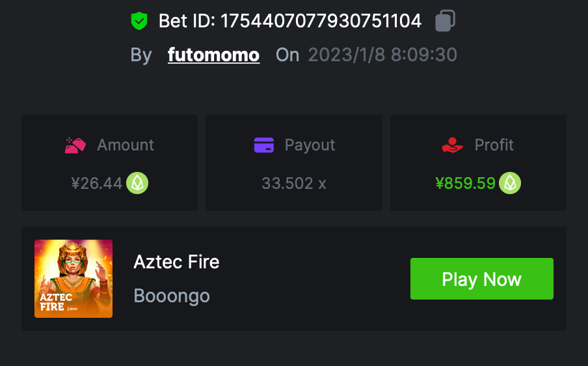Select the Booongo provider name

click(x=172, y=296)
